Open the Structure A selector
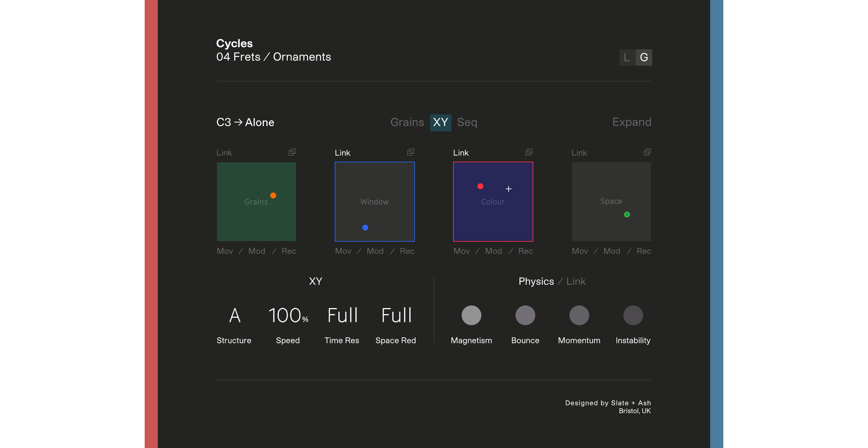Image resolution: width=868 pixels, height=448 pixels. click(234, 315)
